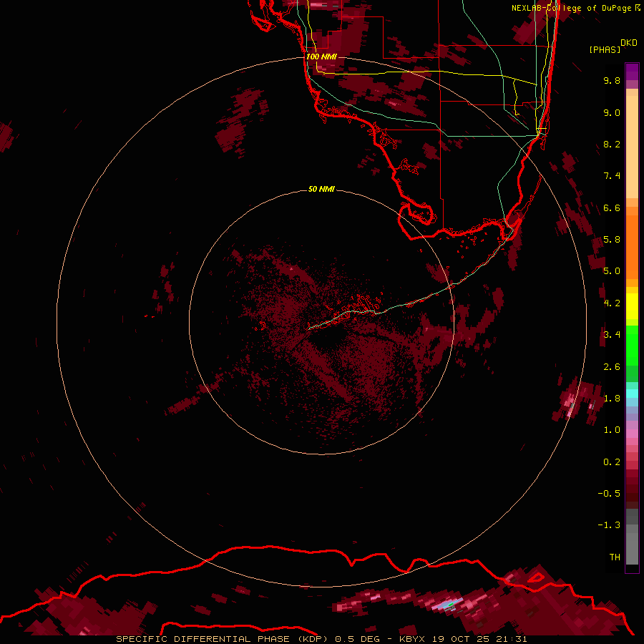
Task: Click the [PHAS] units label
Action: (605, 49)
